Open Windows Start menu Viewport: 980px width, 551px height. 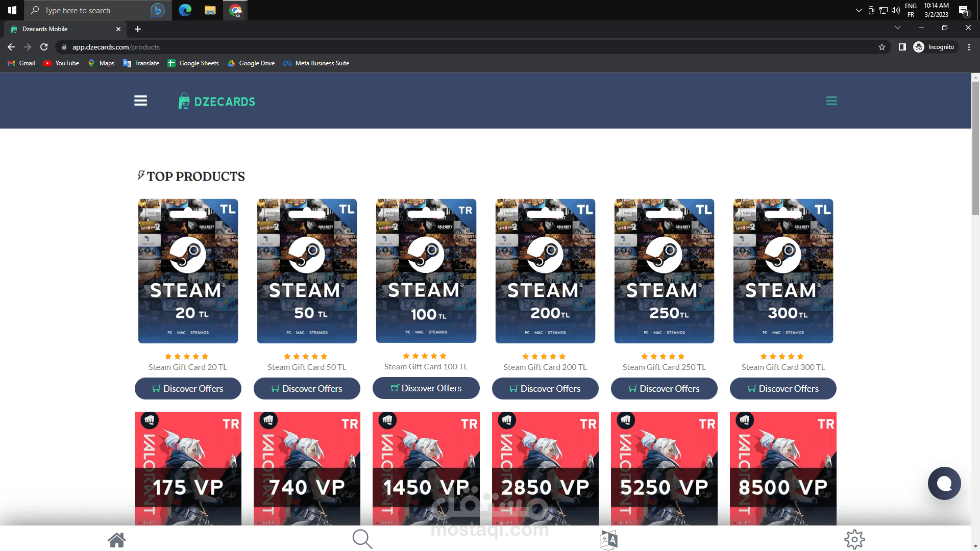click(x=12, y=10)
